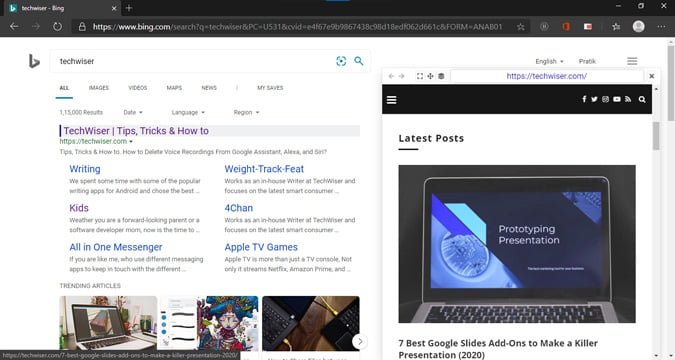The height and width of the screenshot is (360, 675).
Task: Open the Region filter dropdown
Action: tap(246, 112)
